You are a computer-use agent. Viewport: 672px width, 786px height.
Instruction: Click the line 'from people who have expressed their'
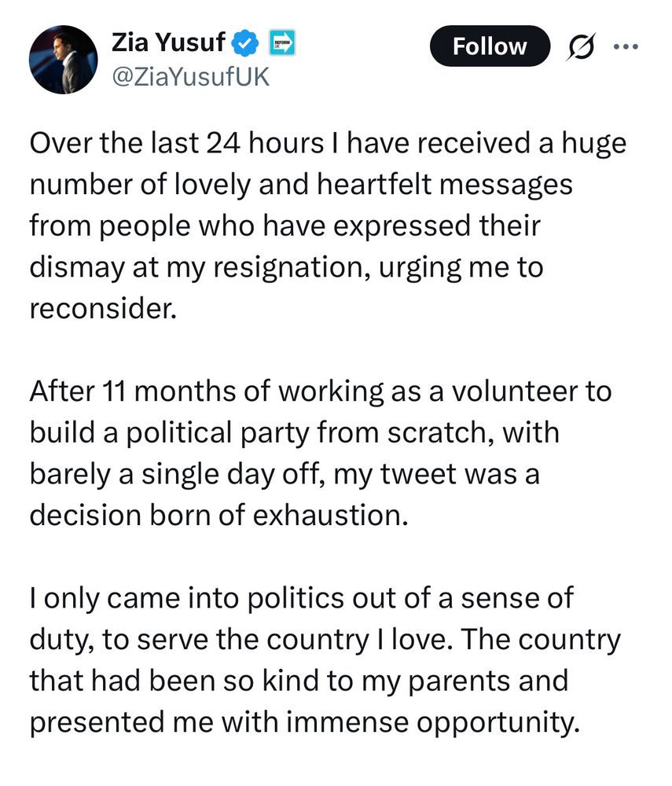click(x=285, y=226)
